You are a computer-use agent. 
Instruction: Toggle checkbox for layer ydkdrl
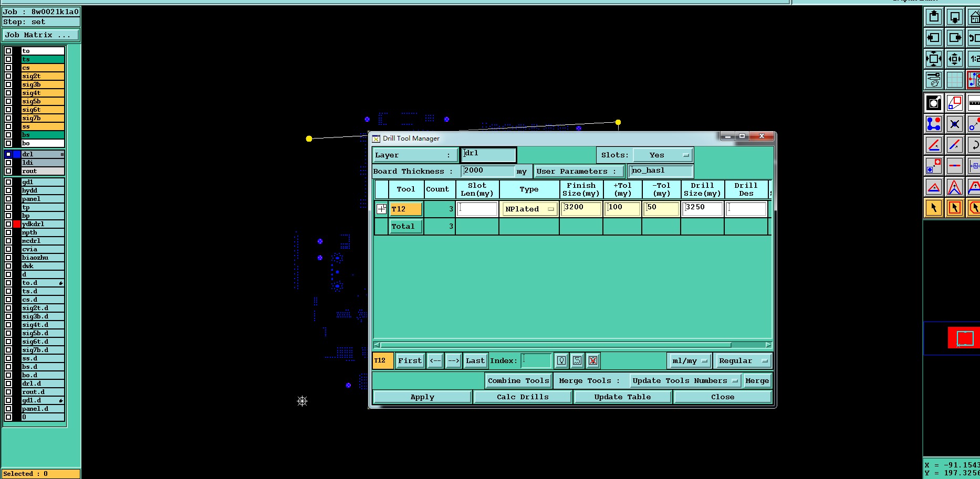point(8,224)
